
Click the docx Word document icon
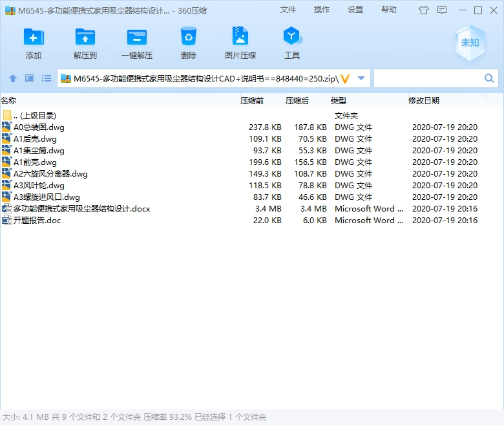[6, 208]
